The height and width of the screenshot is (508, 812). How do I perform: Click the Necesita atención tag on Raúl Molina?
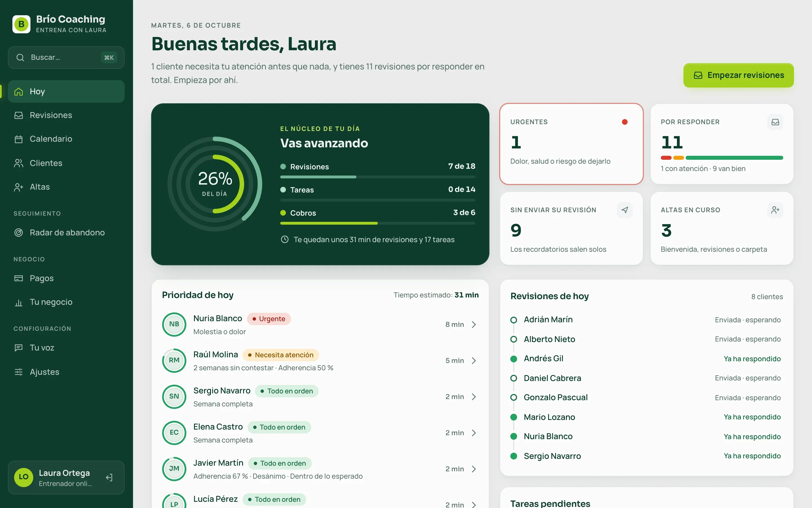click(x=281, y=355)
